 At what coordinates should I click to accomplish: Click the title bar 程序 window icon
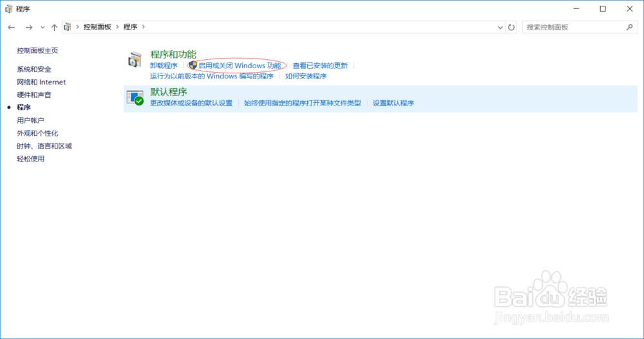pos(8,8)
